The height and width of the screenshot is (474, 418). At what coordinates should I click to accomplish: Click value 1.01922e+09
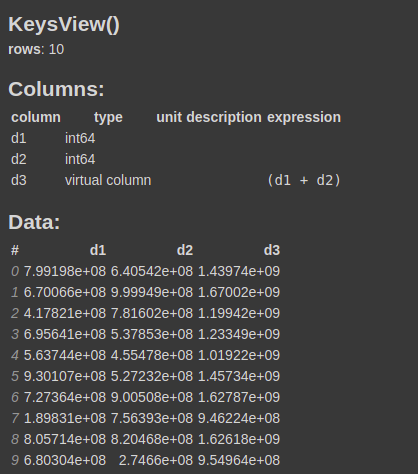tap(239, 355)
